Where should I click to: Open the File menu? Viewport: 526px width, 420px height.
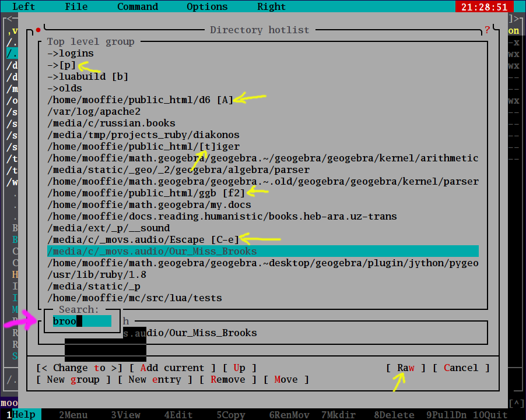[x=76, y=6]
